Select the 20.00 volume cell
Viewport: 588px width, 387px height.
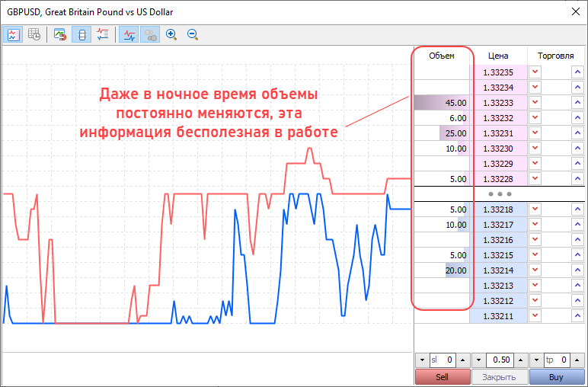pos(442,270)
